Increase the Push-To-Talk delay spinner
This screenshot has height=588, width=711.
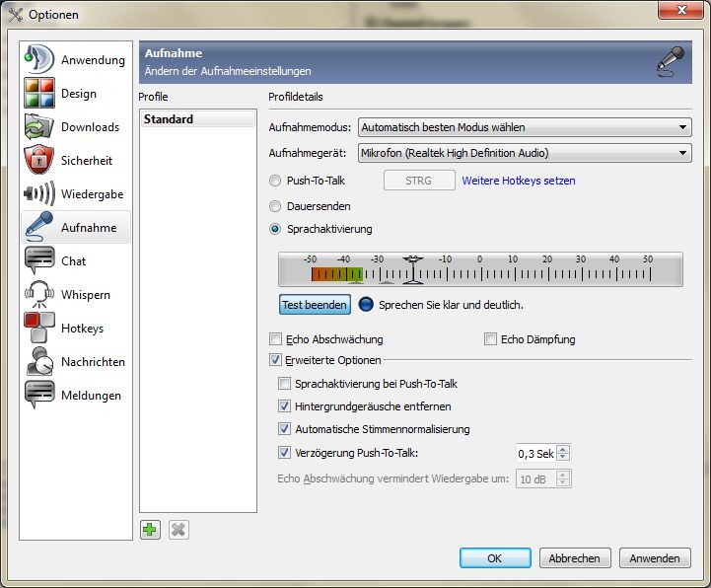tap(563, 449)
